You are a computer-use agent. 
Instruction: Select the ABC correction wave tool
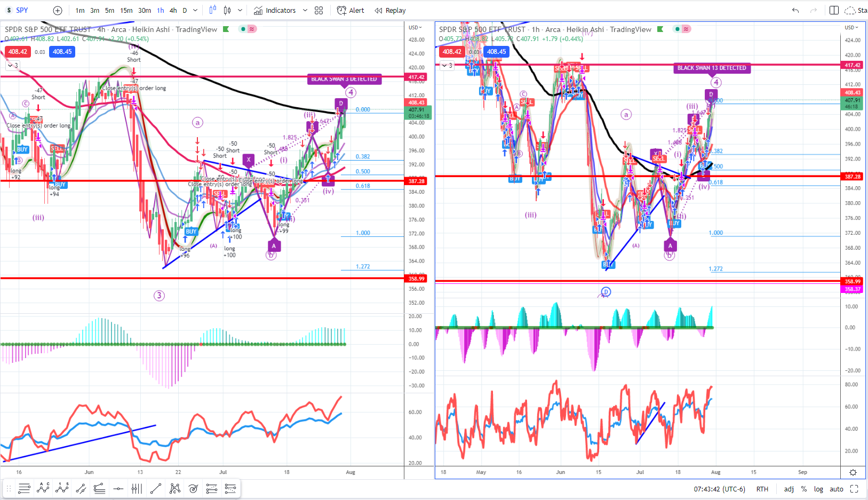coord(43,488)
